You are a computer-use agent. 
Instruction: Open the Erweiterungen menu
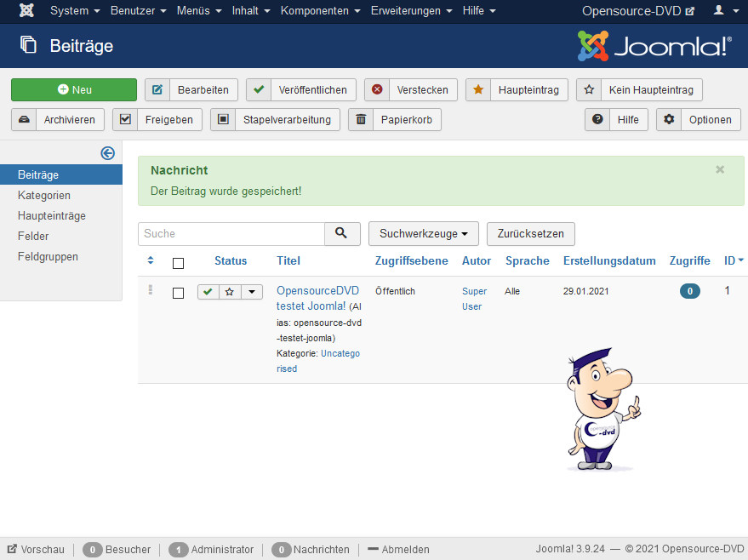tap(411, 11)
